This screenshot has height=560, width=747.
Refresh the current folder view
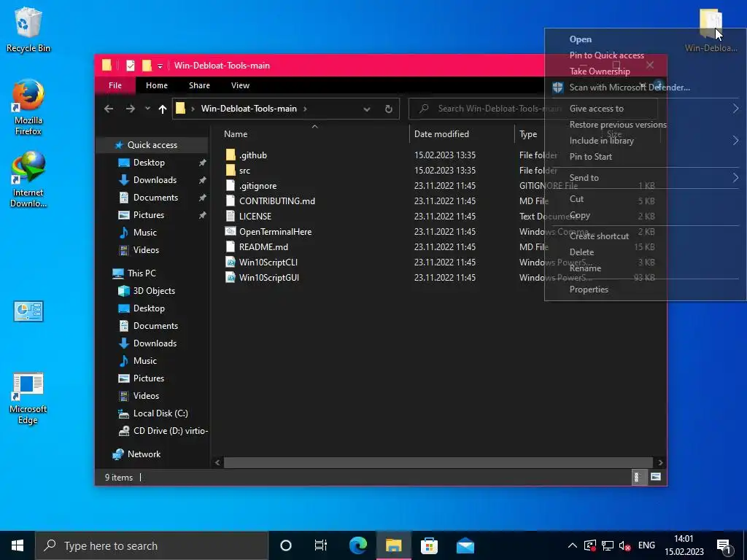[388, 109]
